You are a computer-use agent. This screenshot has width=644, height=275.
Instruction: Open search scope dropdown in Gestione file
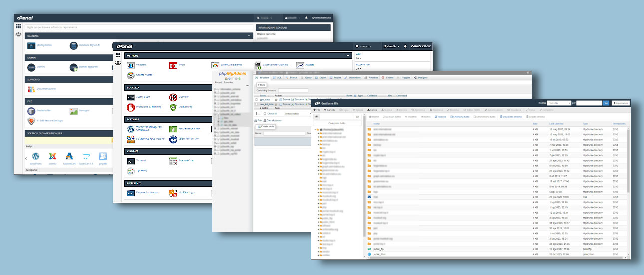point(559,103)
